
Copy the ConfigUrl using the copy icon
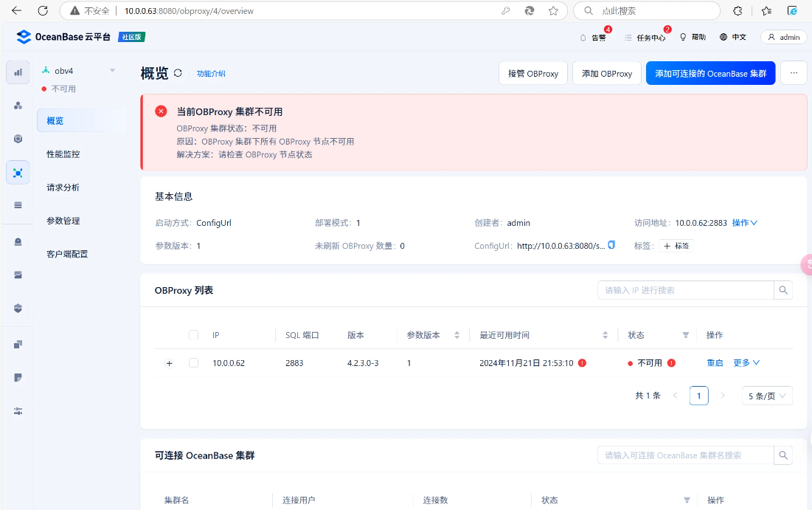(x=611, y=245)
